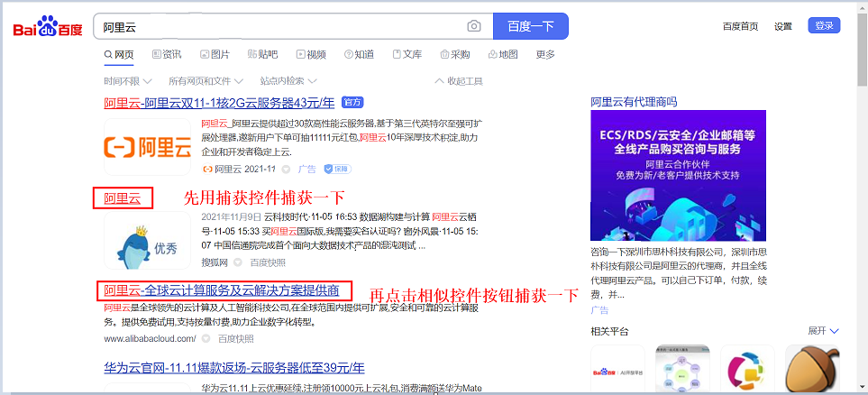Expand the 相关平台 section with 展开
The width and height of the screenshot is (868, 395).
[823, 331]
